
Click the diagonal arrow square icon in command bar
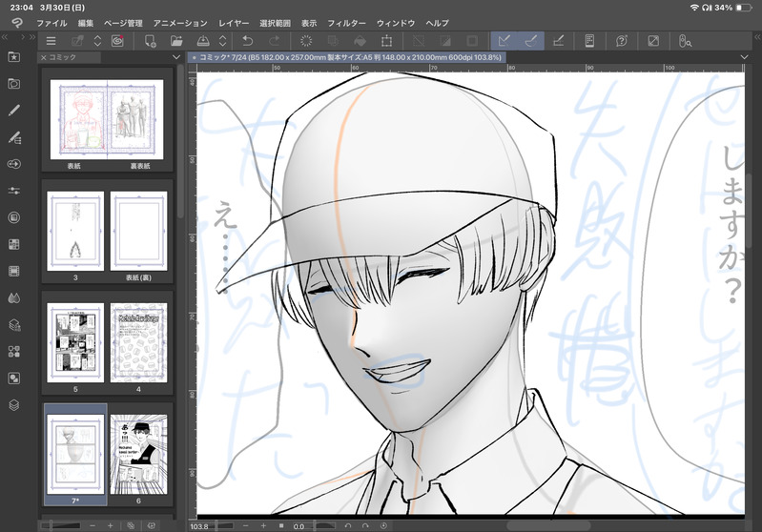click(653, 41)
